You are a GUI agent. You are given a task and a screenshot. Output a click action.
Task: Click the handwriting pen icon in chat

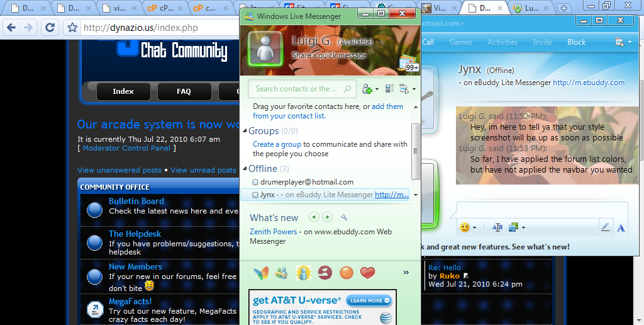pos(605,227)
